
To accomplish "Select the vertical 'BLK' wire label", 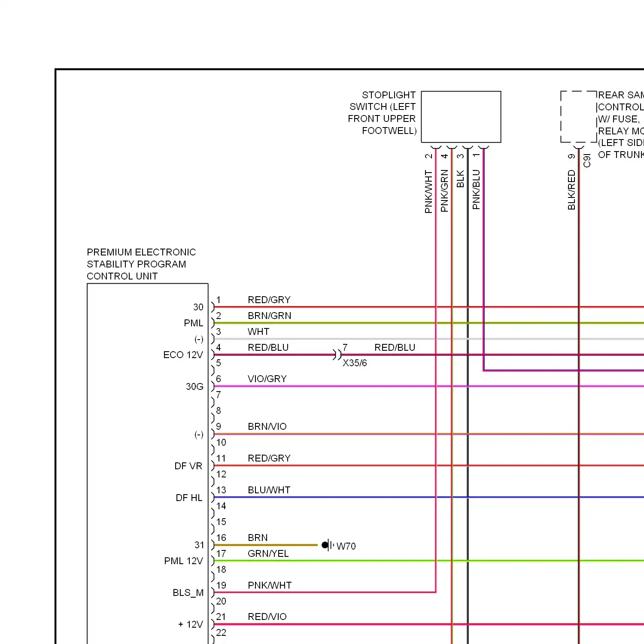I will point(460,179).
